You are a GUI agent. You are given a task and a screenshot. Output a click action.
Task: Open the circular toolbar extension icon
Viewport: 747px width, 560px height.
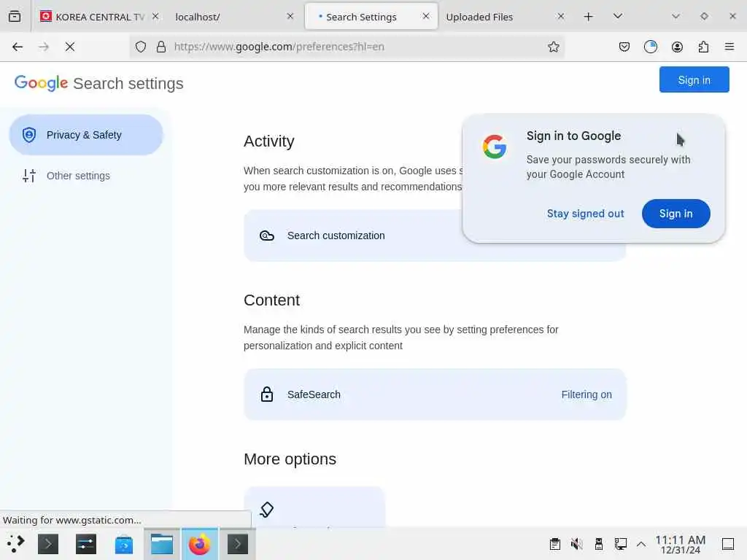click(x=650, y=47)
